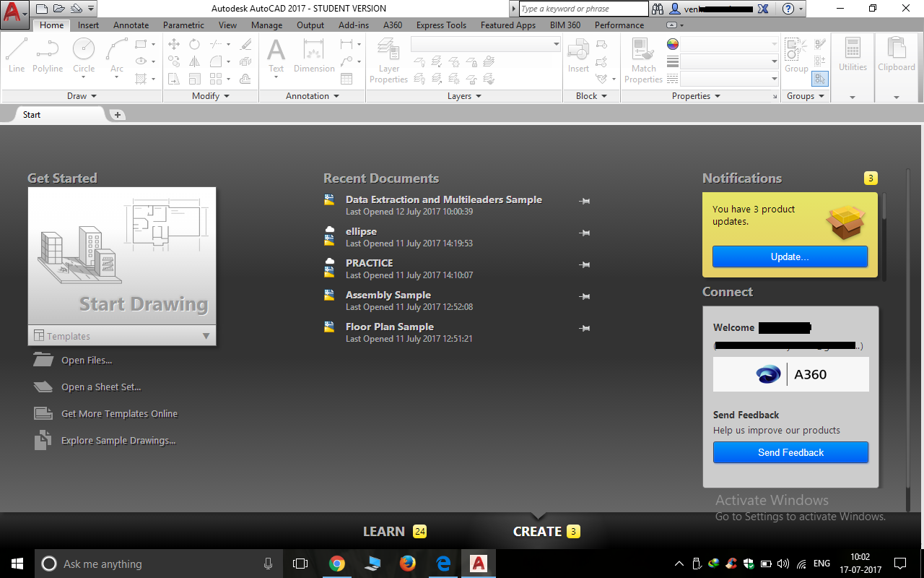Viewport: 924px width, 578px height.
Task: Expand the Block panel dropdown
Action: coord(591,96)
